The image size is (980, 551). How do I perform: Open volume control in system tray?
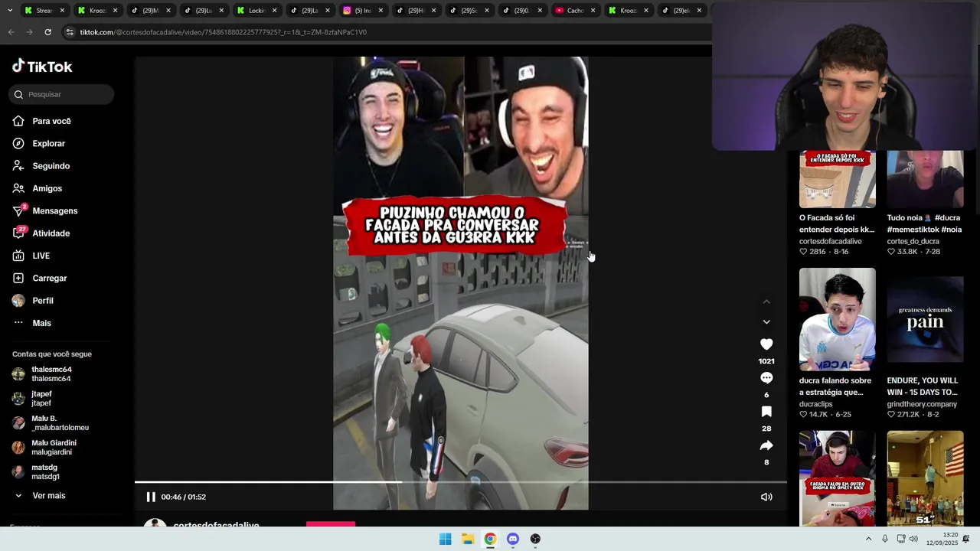tap(913, 539)
